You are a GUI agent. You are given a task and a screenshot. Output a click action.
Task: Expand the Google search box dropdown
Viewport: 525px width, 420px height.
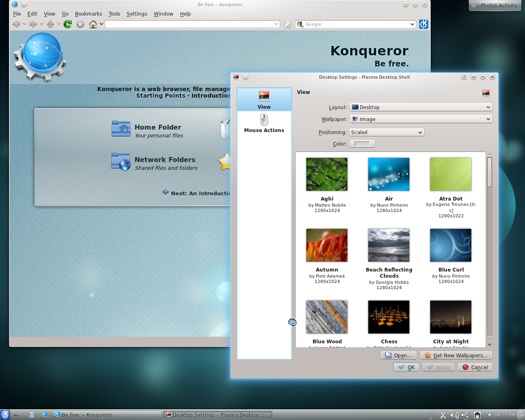tap(412, 24)
